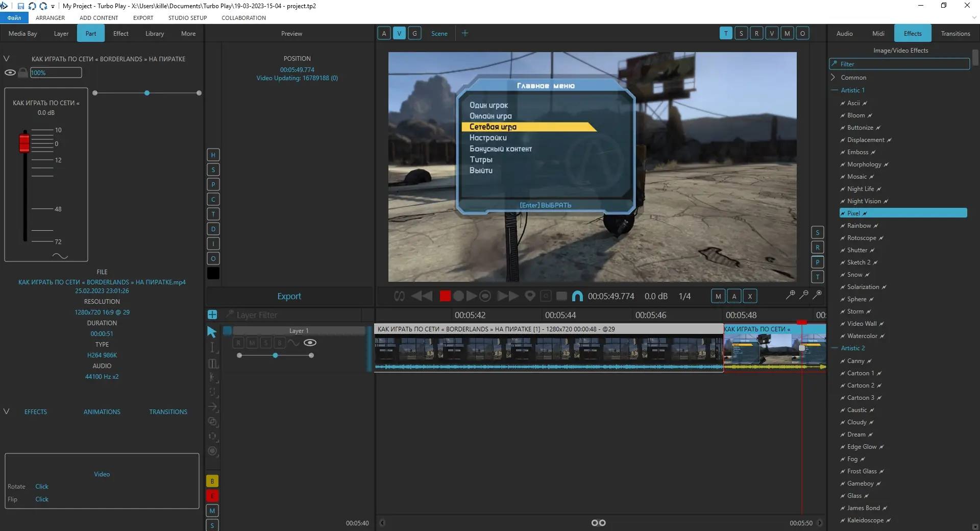Click the marker pin icon in transport
The height and width of the screenshot is (531, 980).
coord(530,296)
